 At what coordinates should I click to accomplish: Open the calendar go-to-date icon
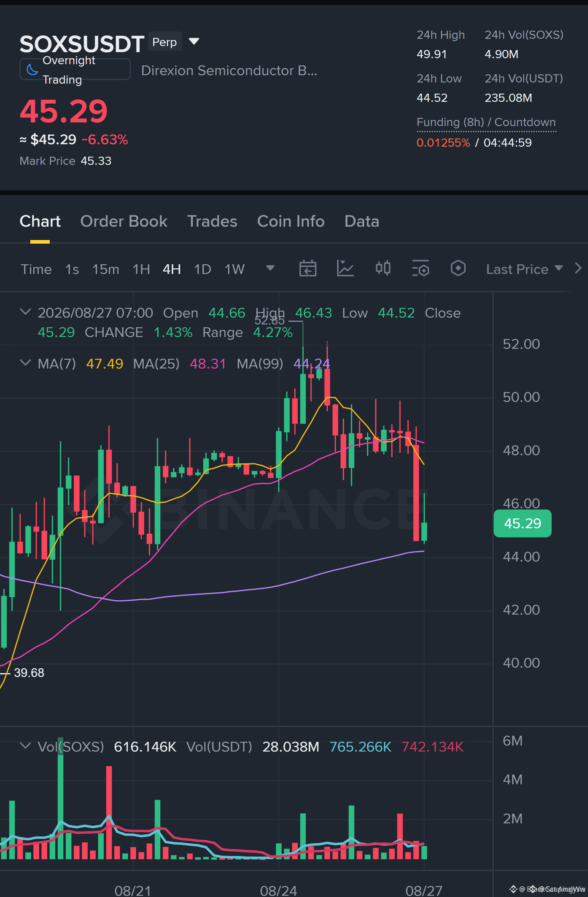point(308,269)
